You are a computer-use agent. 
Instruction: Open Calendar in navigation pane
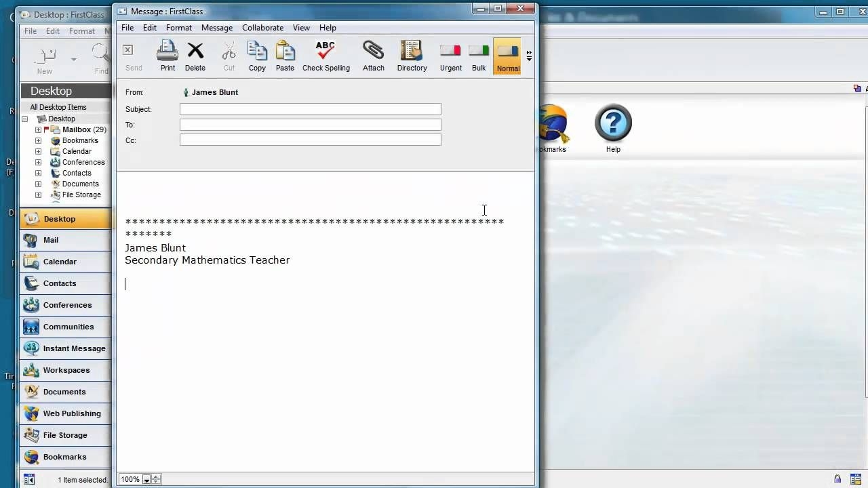[x=65, y=262]
